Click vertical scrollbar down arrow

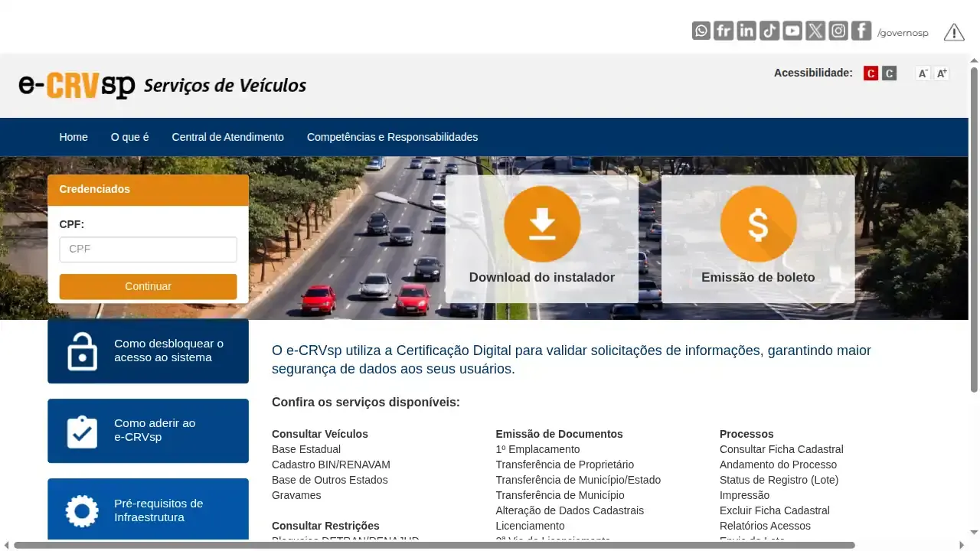(x=974, y=533)
